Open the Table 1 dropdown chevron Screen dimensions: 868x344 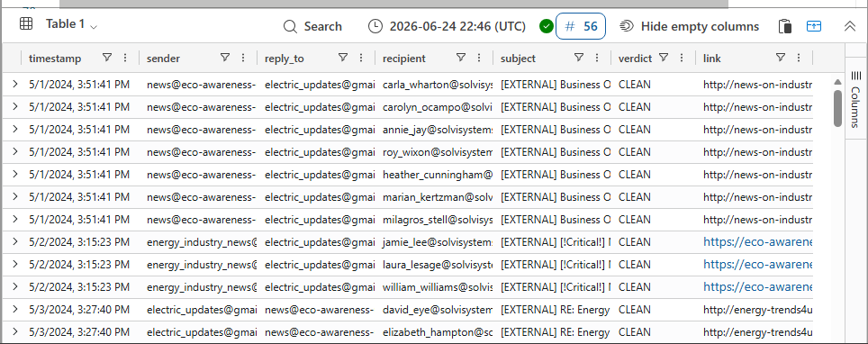(94, 26)
